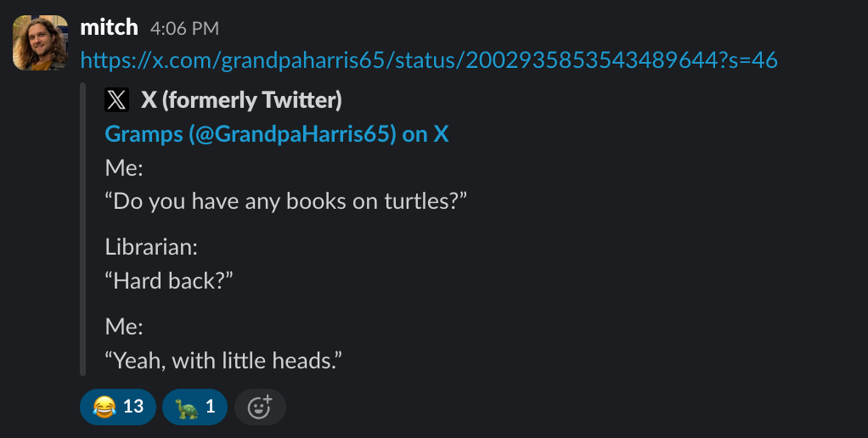
Task: Open the "Gramps (@GrandpaHarris65) on X" title link
Action: pos(276,134)
